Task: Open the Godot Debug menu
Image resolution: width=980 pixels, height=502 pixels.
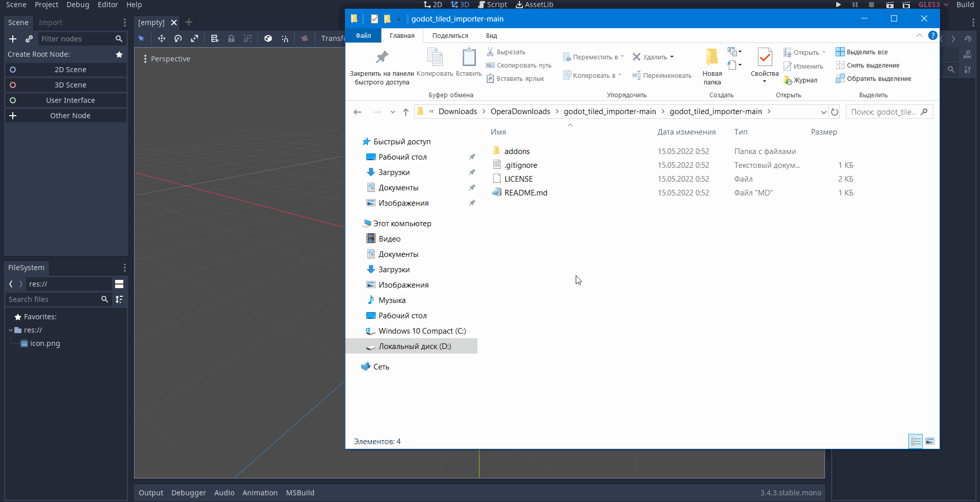Action: pyautogui.click(x=78, y=5)
